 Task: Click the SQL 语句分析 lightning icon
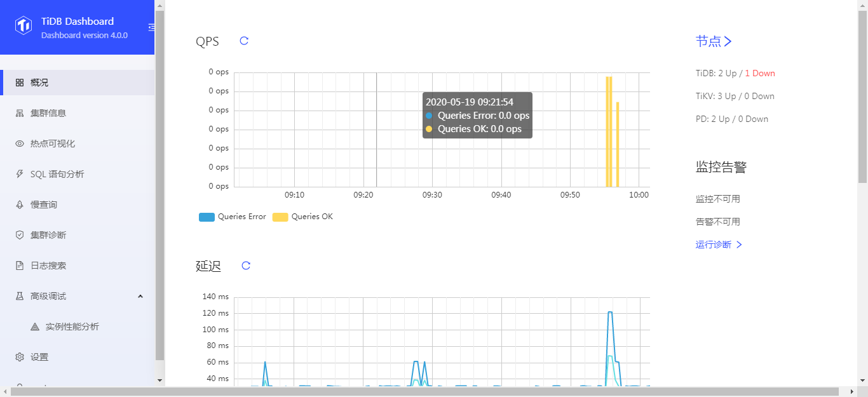[x=20, y=174]
